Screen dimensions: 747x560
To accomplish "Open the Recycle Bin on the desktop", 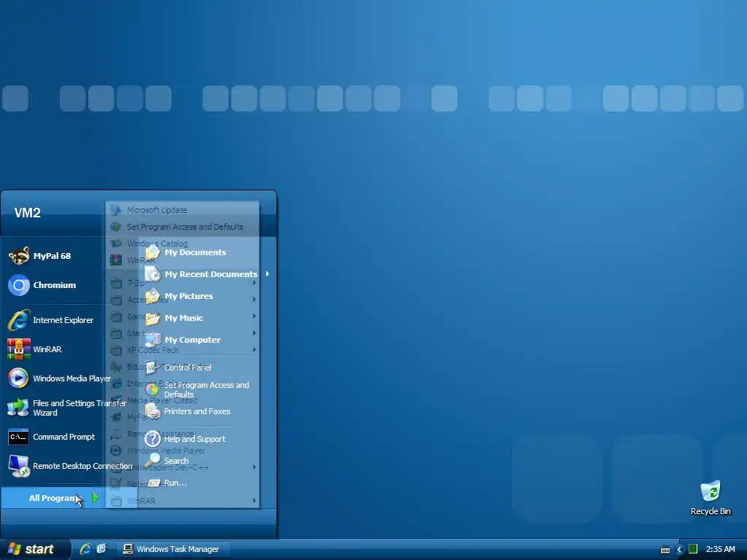I will point(711,498).
